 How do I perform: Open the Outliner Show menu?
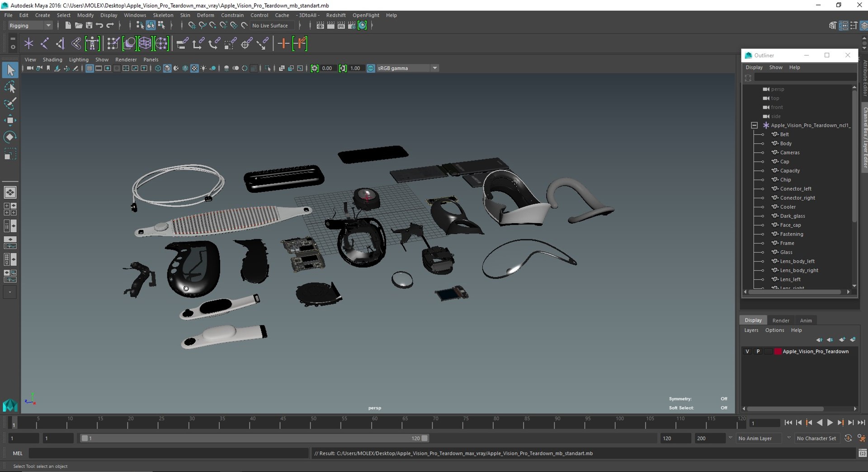pos(776,67)
